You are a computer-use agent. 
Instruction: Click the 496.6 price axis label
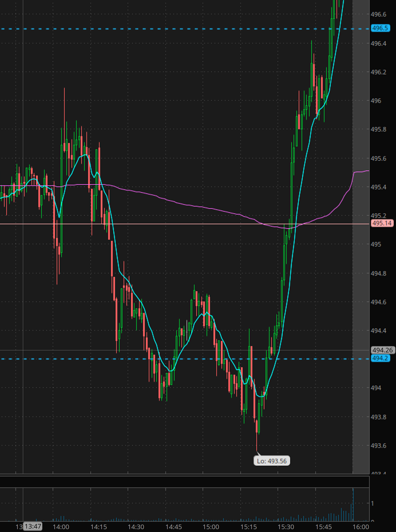tap(379, 14)
